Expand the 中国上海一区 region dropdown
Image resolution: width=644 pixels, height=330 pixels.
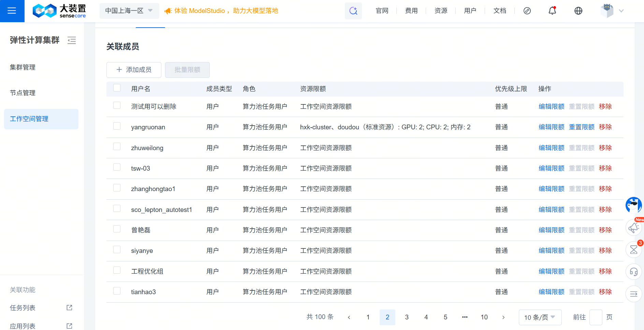coord(129,11)
